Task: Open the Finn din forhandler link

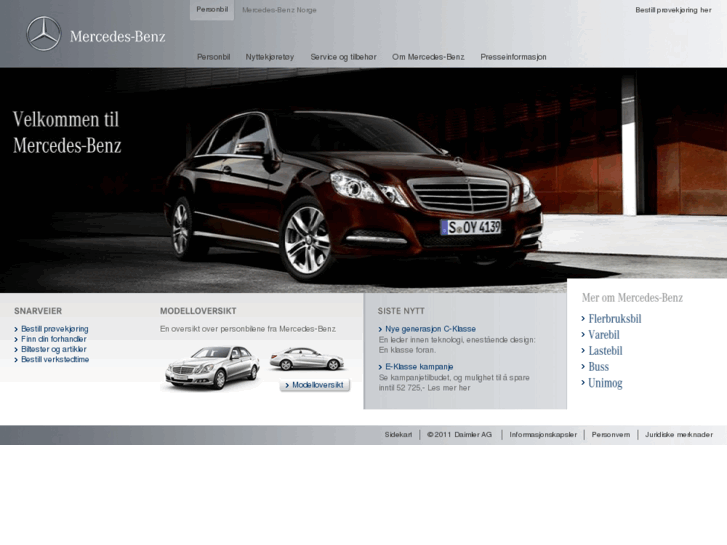Action: click(x=54, y=339)
